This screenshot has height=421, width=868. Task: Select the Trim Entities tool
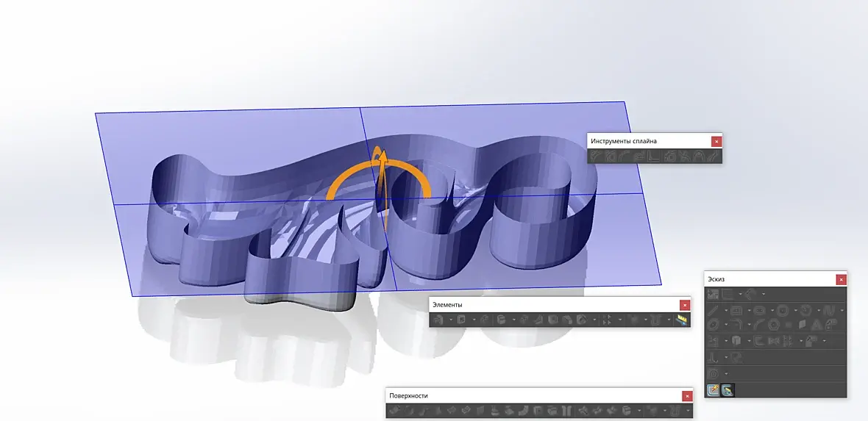[713, 341]
